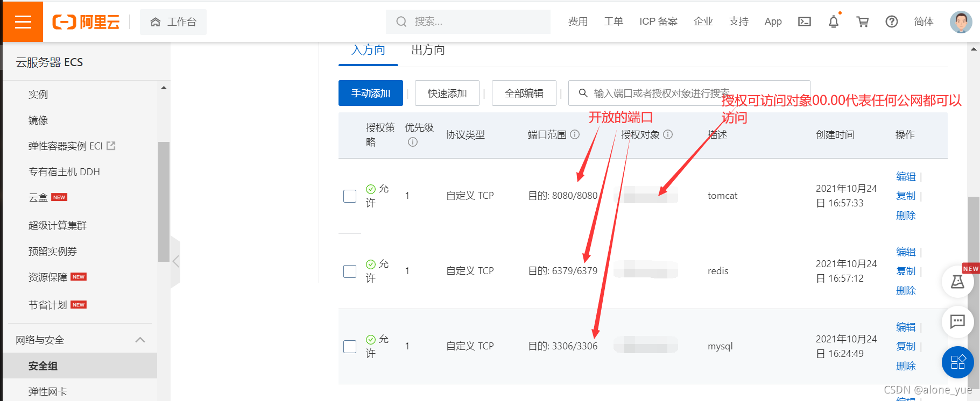The width and height of the screenshot is (980, 401).
Task: Select the checkbox for the redis rule
Action: point(350,271)
